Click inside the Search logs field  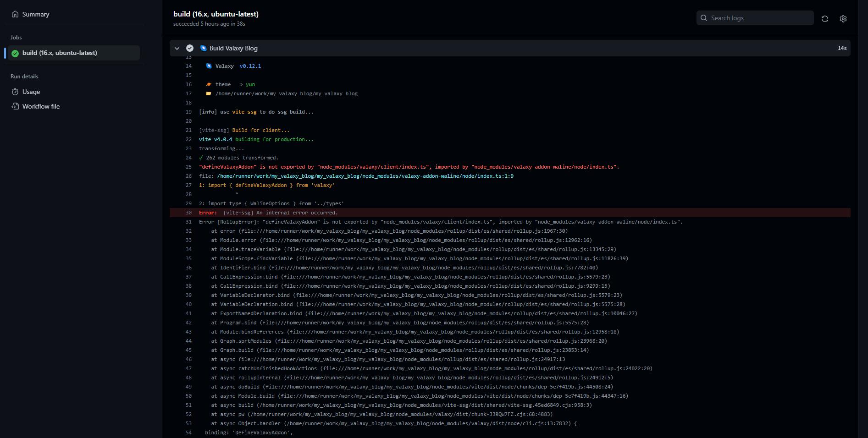757,17
